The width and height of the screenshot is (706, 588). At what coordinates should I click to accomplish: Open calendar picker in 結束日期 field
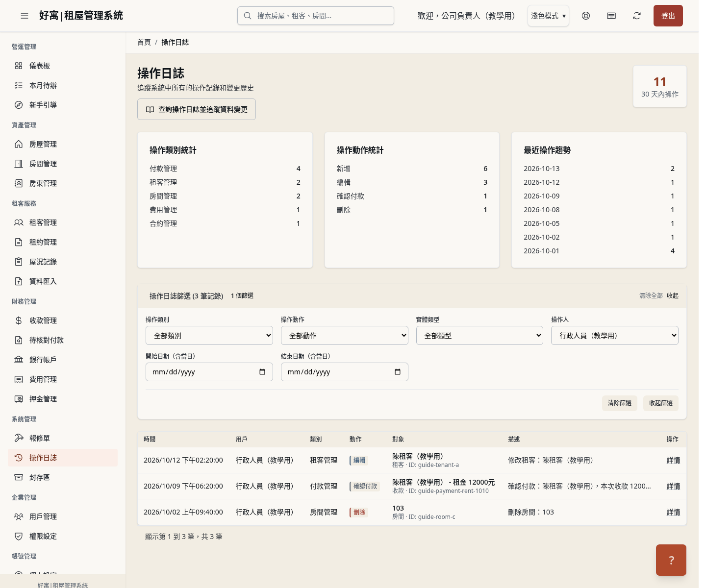click(398, 372)
